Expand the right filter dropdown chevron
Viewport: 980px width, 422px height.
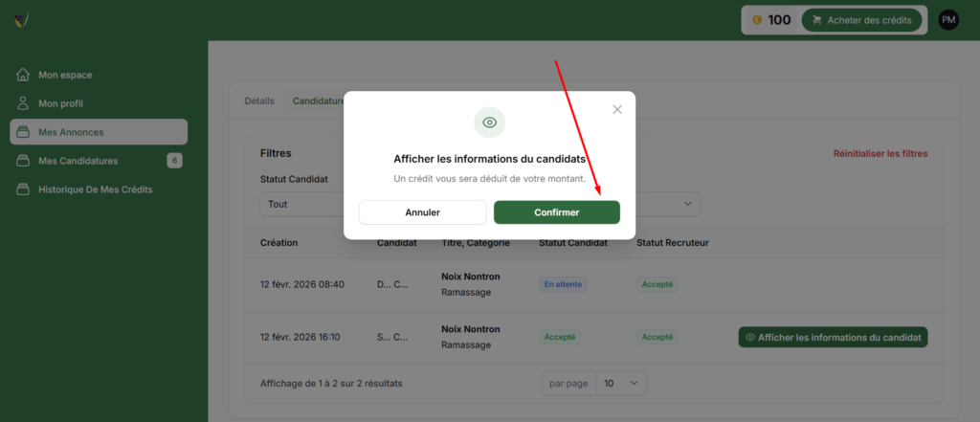686,204
